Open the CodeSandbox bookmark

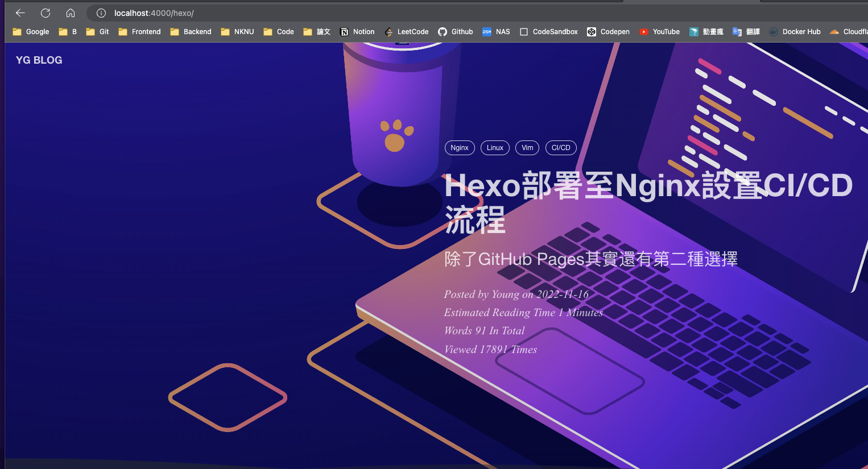pyautogui.click(x=548, y=32)
